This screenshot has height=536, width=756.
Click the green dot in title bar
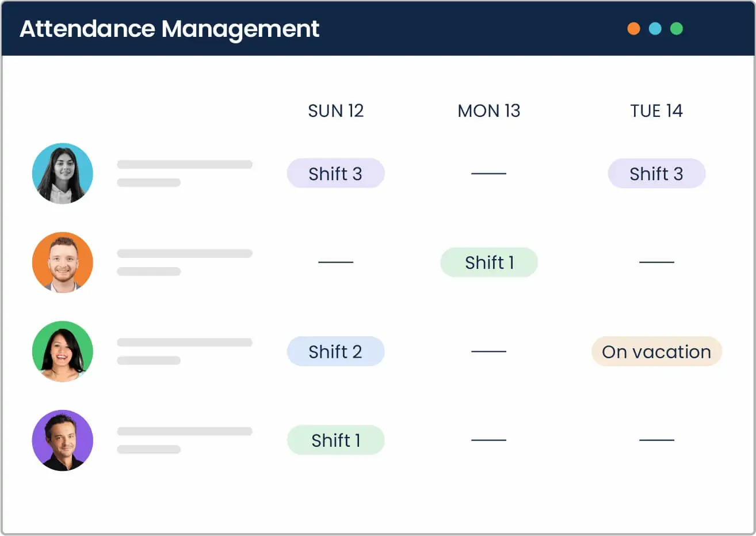point(677,29)
